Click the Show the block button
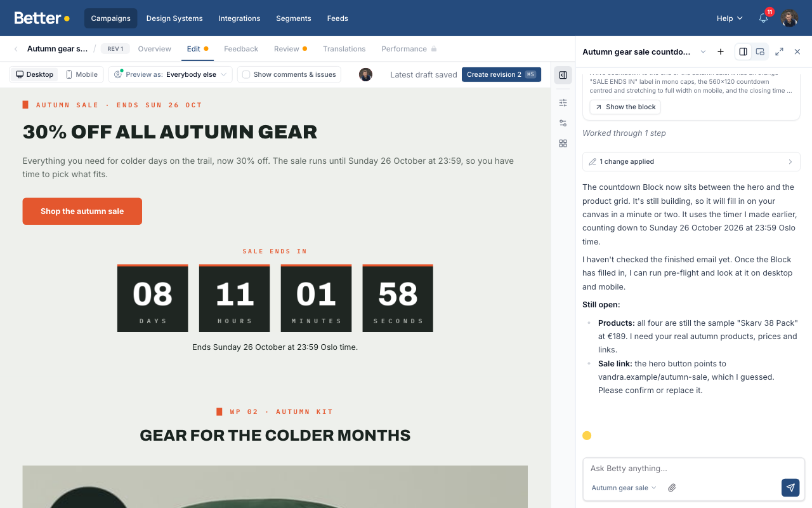Viewport: 812px width, 508px height. (625, 107)
